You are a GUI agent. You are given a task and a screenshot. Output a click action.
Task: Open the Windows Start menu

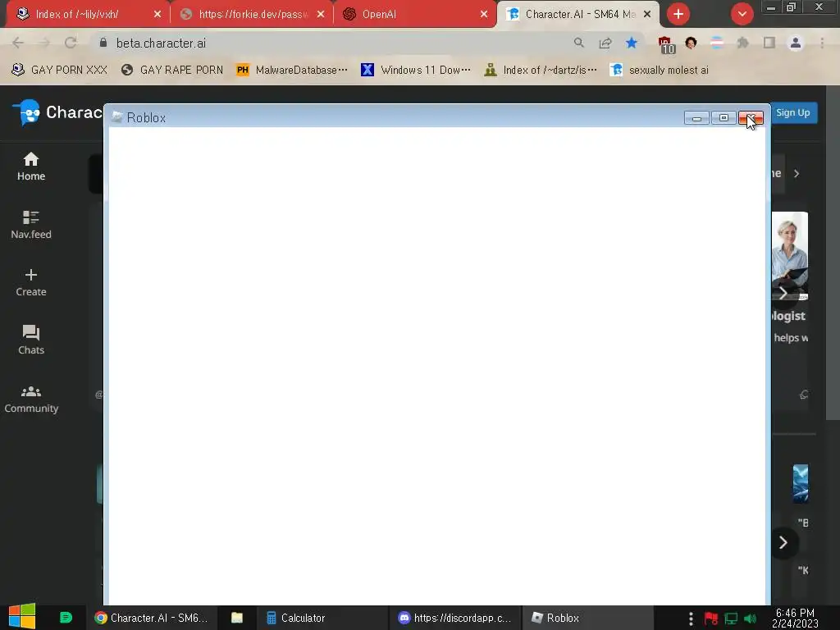point(22,616)
